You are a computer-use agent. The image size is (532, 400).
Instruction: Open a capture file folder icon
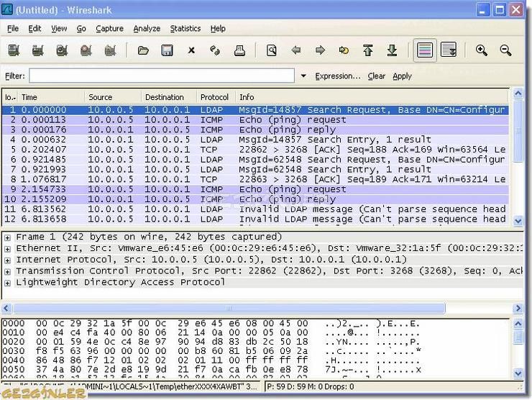(143, 50)
